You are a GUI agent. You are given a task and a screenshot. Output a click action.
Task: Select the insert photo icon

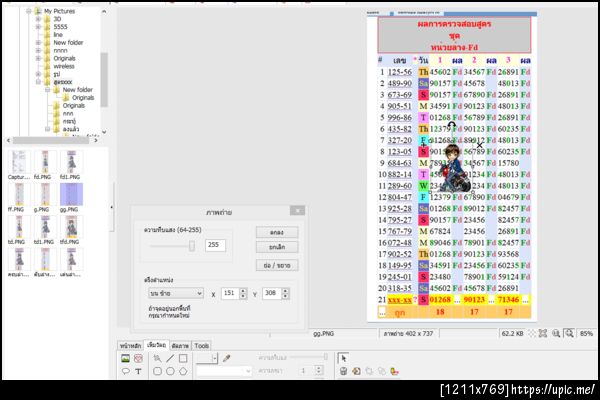125,359
